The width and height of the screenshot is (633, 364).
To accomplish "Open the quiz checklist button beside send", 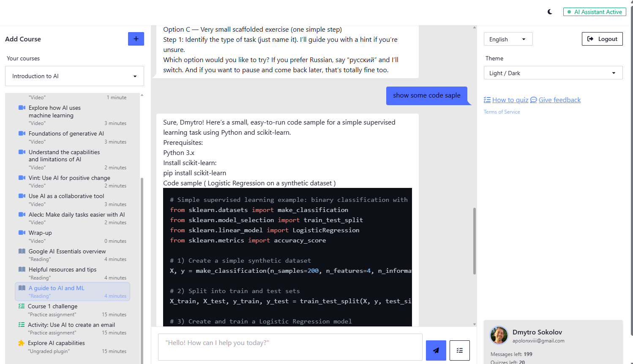I will coord(459,350).
